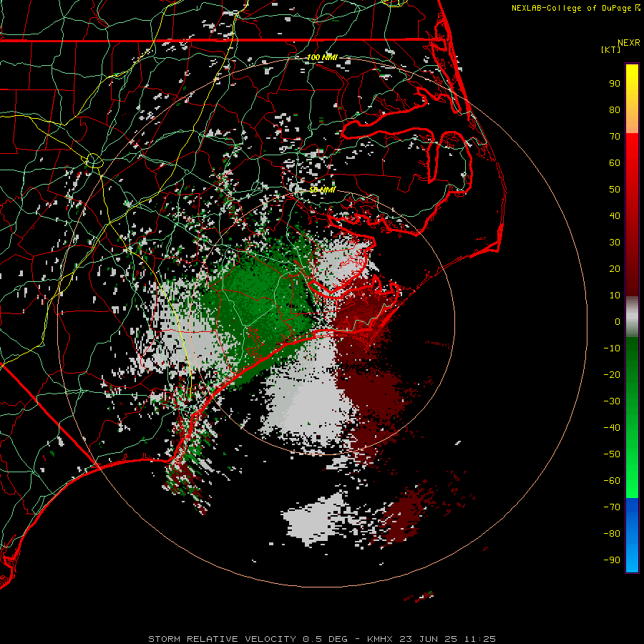Pick the gray zero-velocity segment of the color bar

[x=632, y=317]
